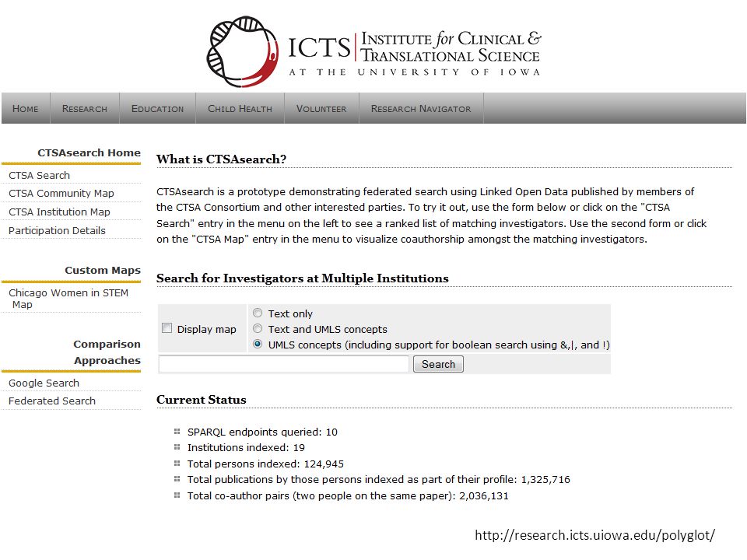Click the co-author pairs 2,036,131 entry
The width and height of the screenshot is (747, 560).
[348, 495]
